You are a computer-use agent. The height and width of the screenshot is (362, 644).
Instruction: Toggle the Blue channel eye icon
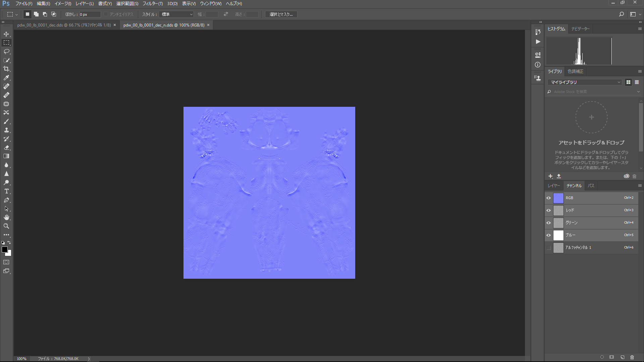tap(549, 235)
